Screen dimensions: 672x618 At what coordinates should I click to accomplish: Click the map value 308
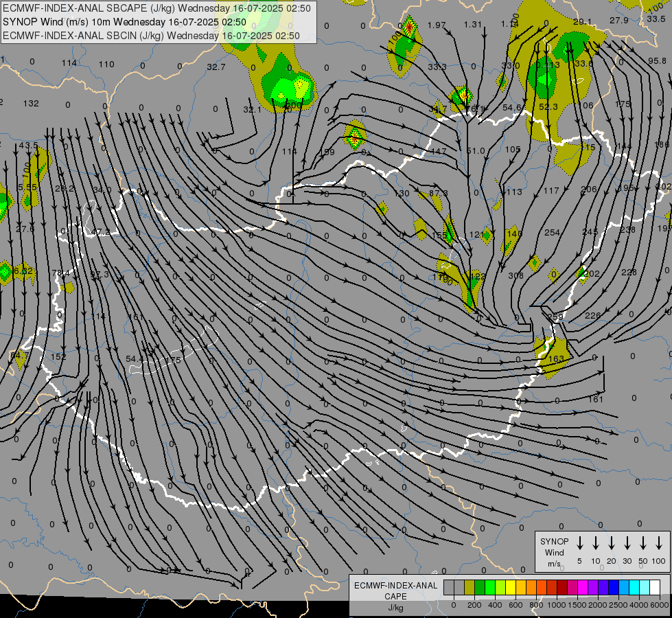(x=515, y=275)
